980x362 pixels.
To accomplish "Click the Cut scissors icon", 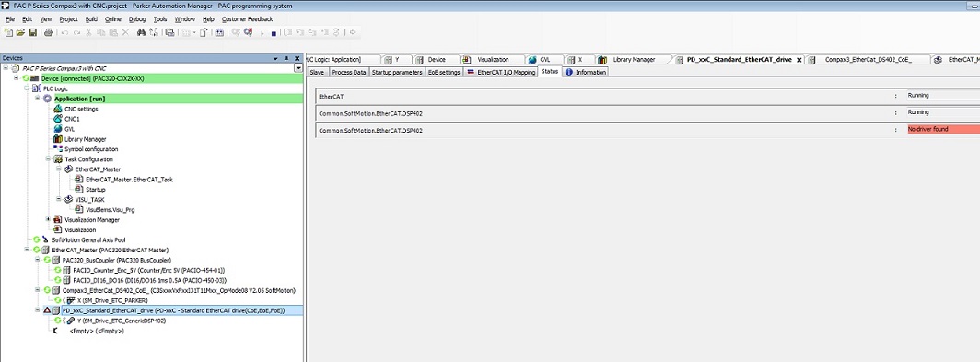I will (88, 32).
